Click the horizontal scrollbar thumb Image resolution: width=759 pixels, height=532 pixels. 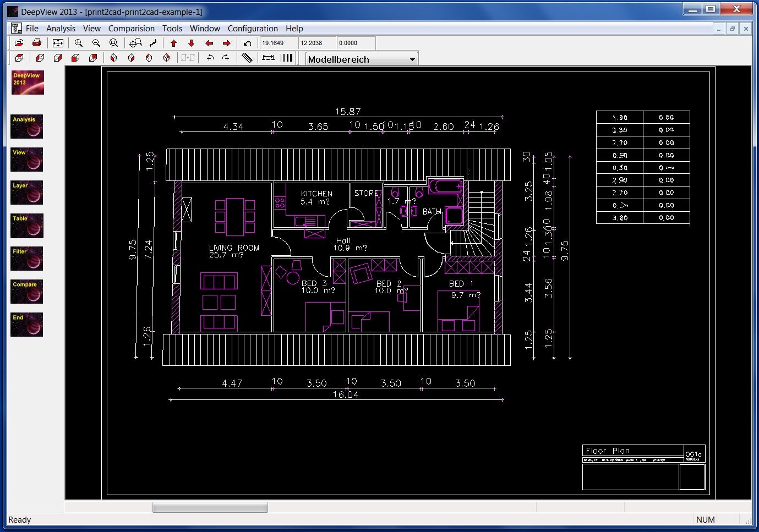click(x=210, y=507)
